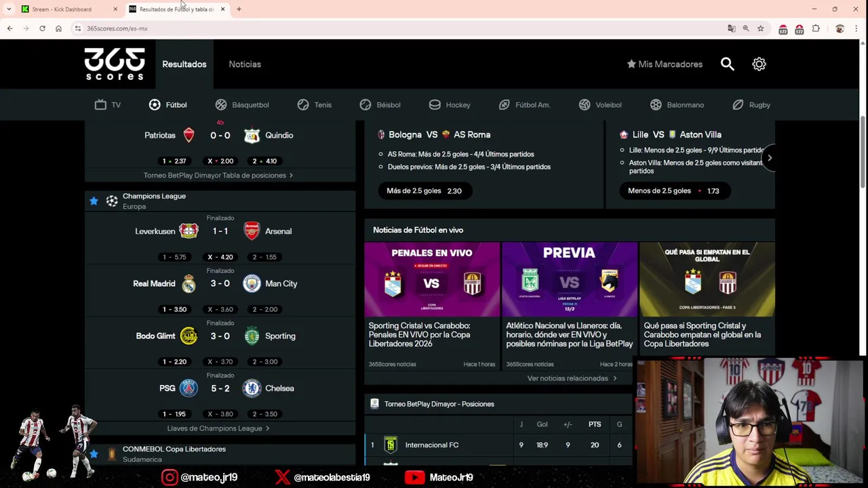Select the Tenis category

point(315,105)
